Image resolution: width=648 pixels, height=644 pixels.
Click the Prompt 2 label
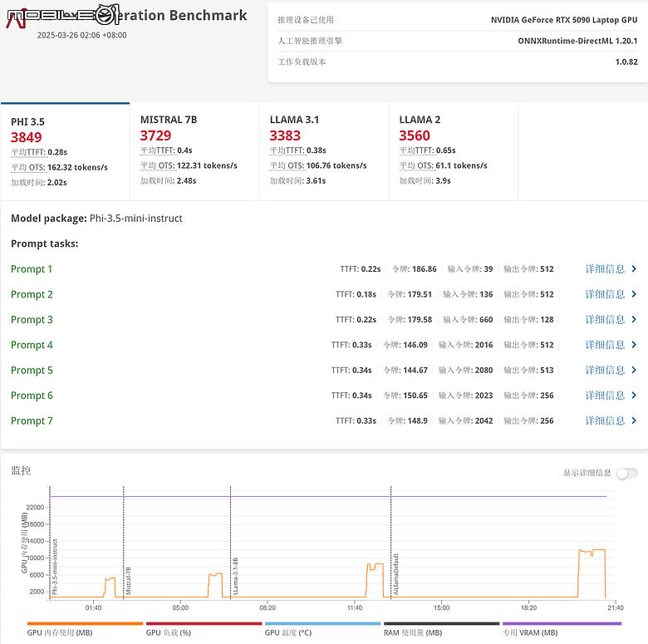tap(32, 294)
